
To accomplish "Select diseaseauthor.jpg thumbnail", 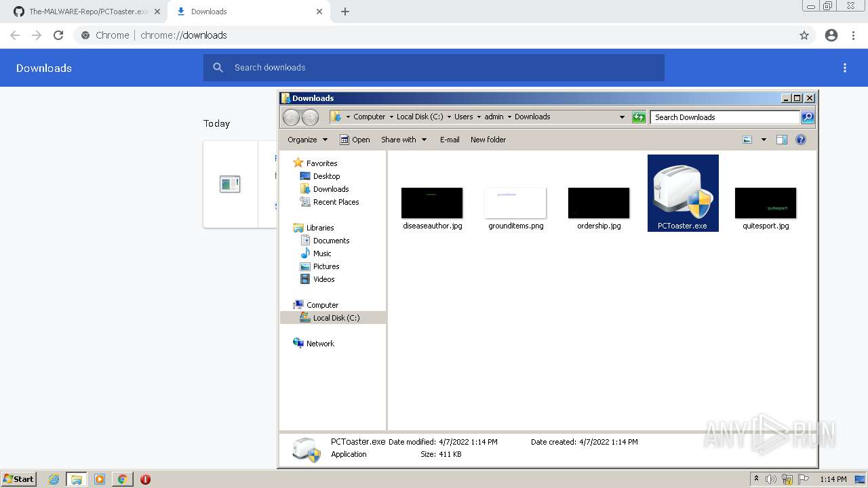I will tap(432, 203).
